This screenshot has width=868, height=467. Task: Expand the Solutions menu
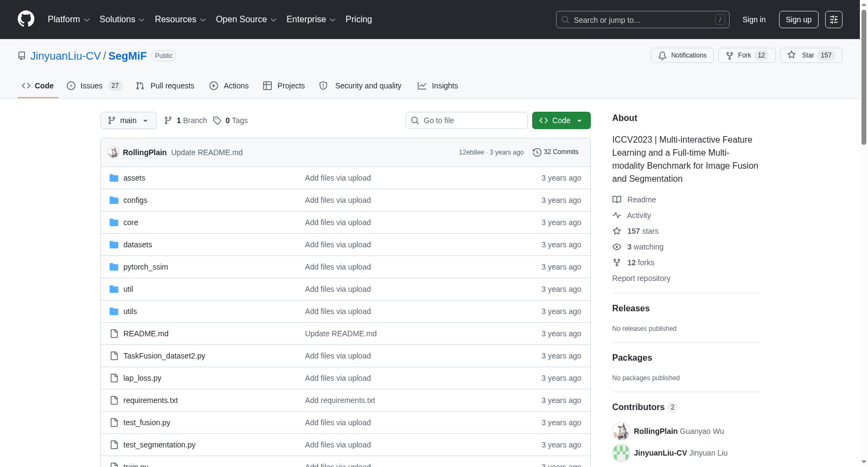click(122, 20)
